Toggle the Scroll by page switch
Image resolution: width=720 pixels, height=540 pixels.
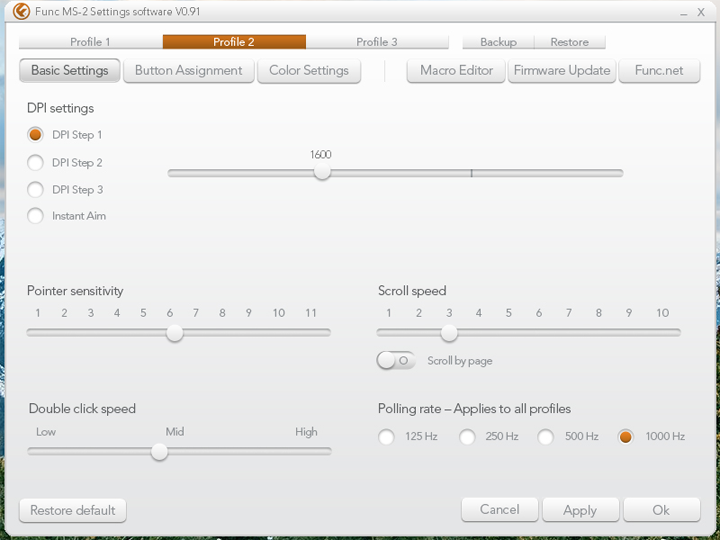pos(396,361)
